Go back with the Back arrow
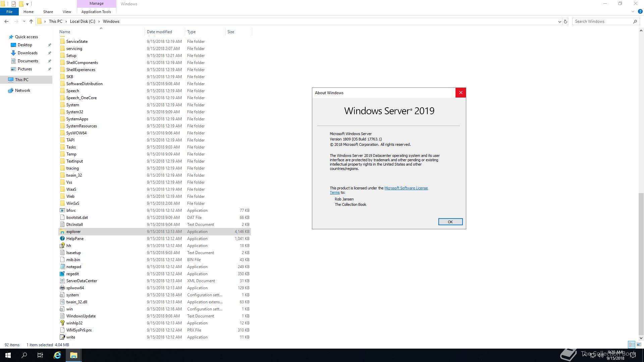The width and height of the screenshot is (644, 362). coord(6,21)
